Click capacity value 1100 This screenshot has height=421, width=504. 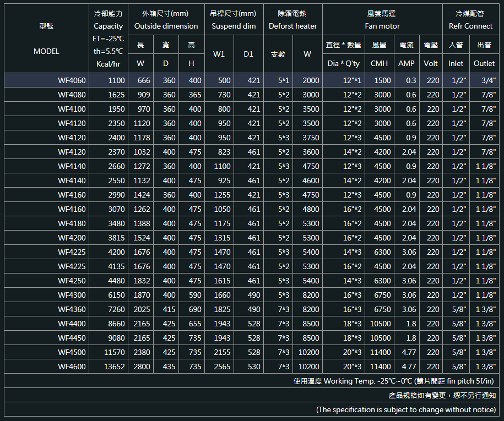(x=116, y=80)
